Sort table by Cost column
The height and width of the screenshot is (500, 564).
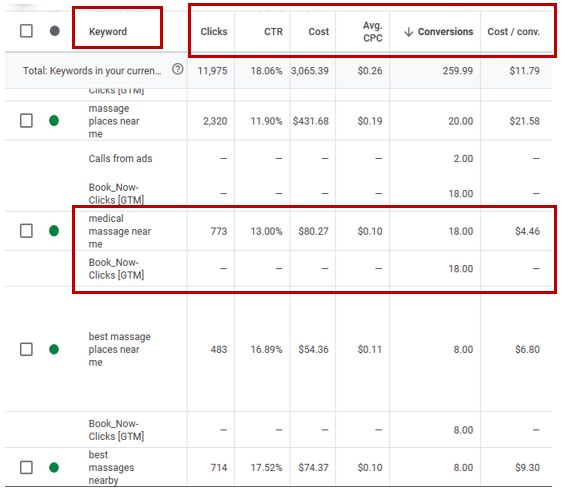[319, 32]
